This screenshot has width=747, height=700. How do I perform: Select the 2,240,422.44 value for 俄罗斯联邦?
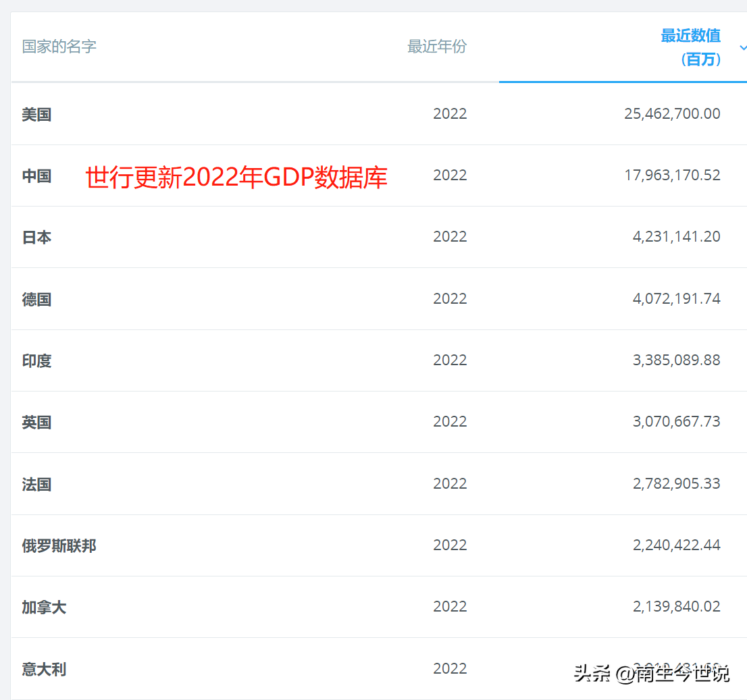676,545
